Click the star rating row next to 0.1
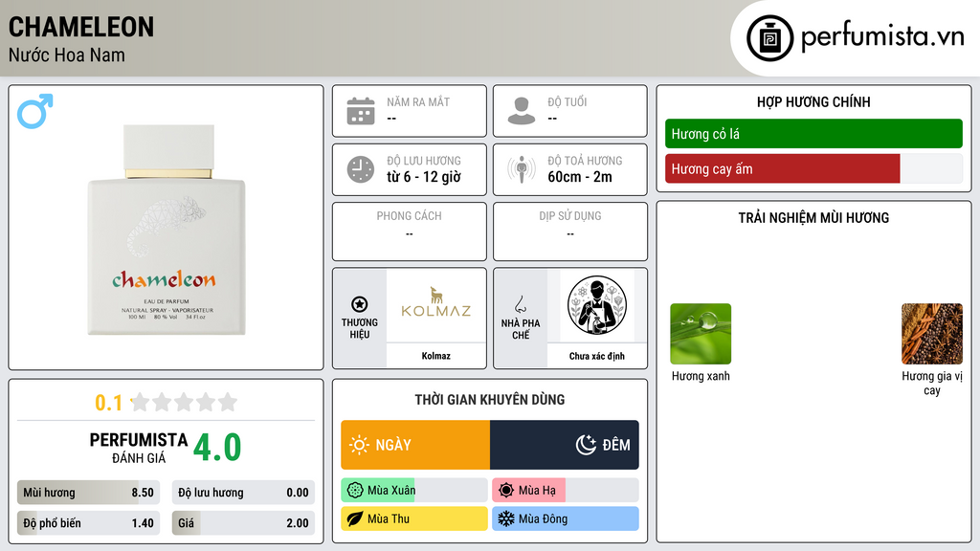The height and width of the screenshot is (551, 980). pyautogui.click(x=184, y=403)
